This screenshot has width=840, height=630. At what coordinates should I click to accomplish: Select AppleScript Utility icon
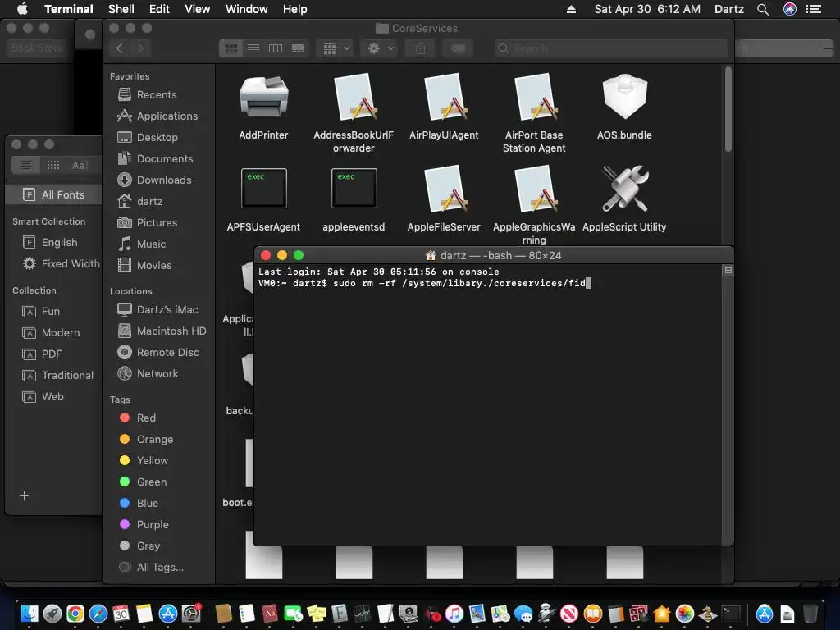(624, 189)
